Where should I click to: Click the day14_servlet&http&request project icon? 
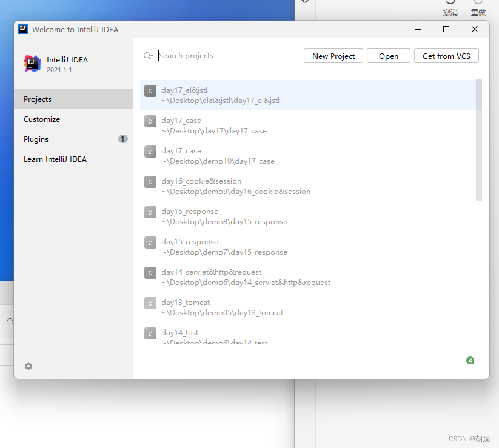pos(150,273)
